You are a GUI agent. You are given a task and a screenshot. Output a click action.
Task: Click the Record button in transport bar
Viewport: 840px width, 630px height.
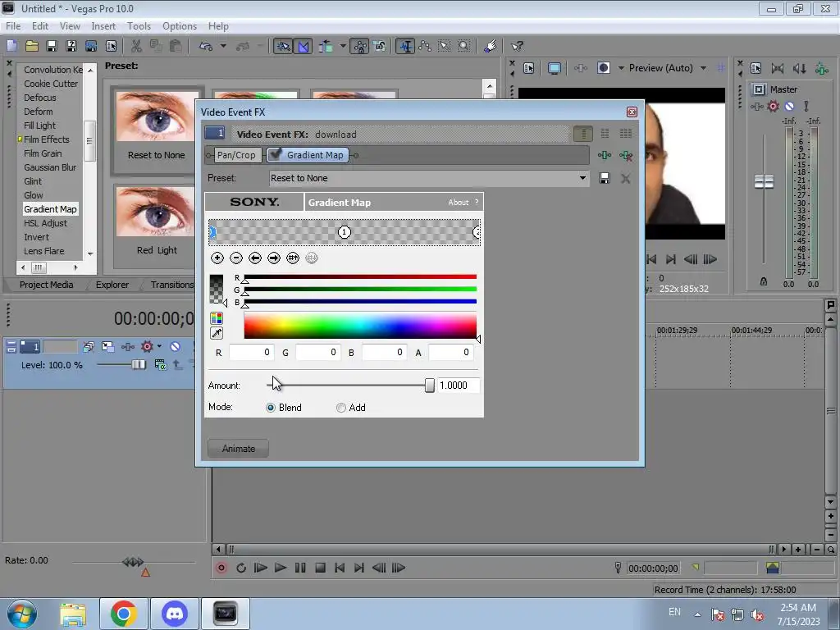(x=221, y=568)
